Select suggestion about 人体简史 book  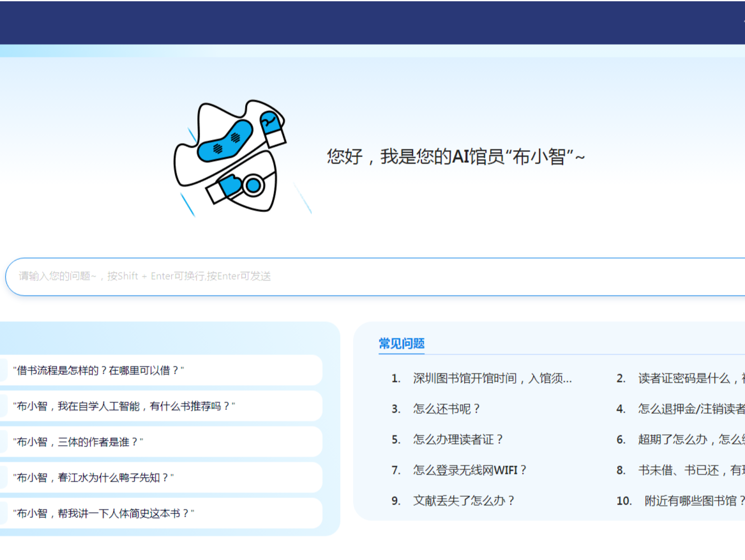[x=161, y=513]
